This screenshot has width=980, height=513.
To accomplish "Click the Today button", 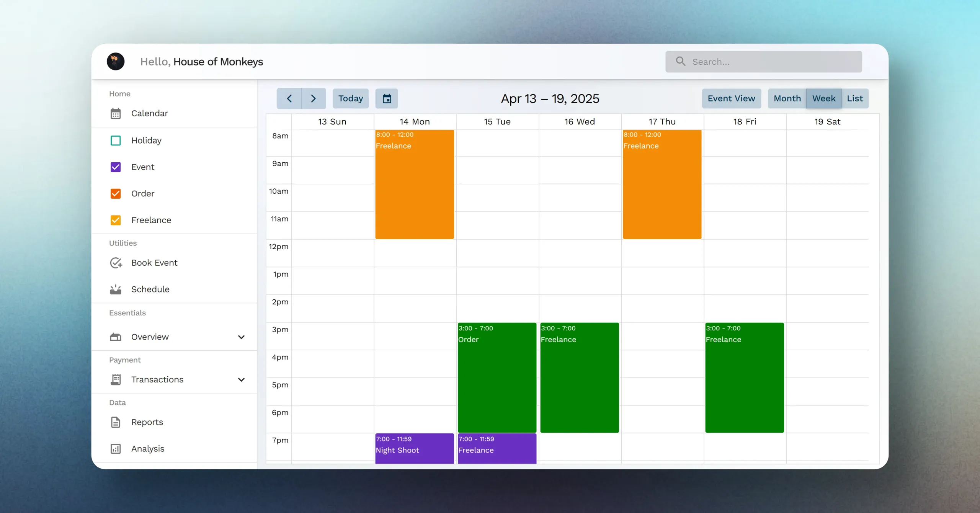I will pyautogui.click(x=350, y=98).
